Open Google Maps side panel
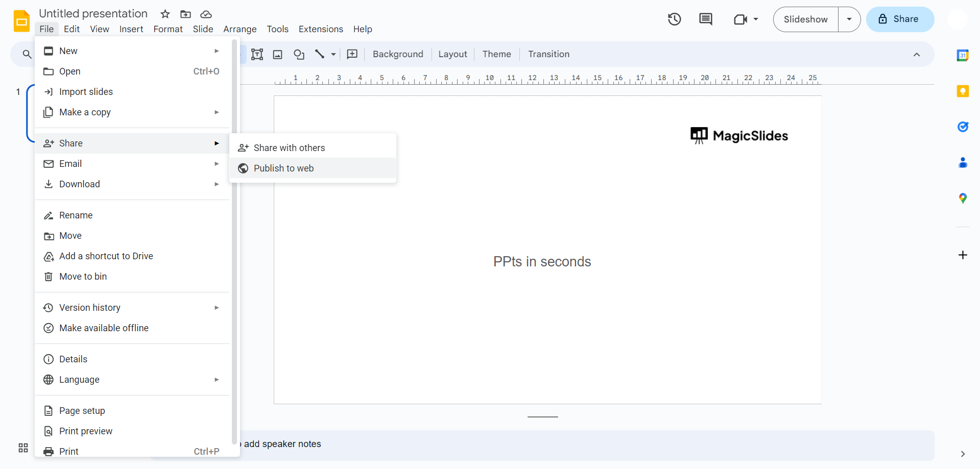 tap(963, 198)
